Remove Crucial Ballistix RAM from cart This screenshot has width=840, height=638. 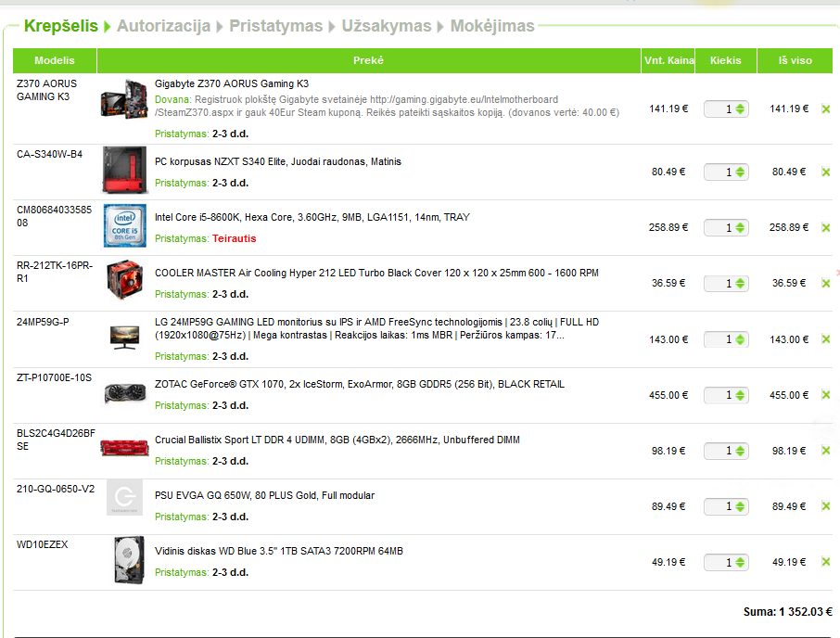tap(825, 451)
